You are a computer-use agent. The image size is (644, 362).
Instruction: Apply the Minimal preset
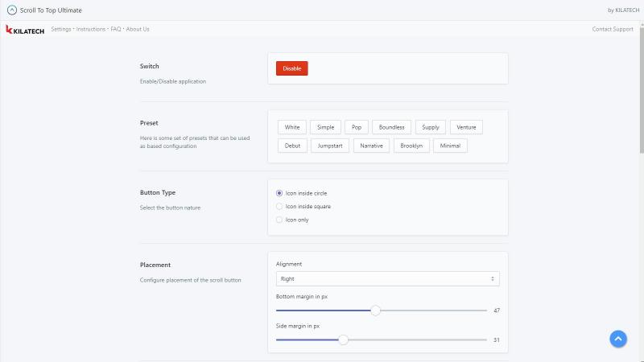click(450, 146)
